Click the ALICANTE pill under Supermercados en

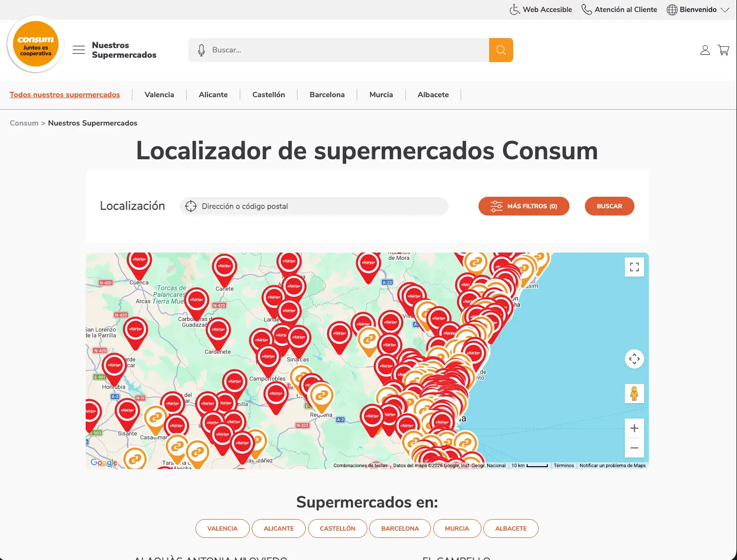point(279,528)
